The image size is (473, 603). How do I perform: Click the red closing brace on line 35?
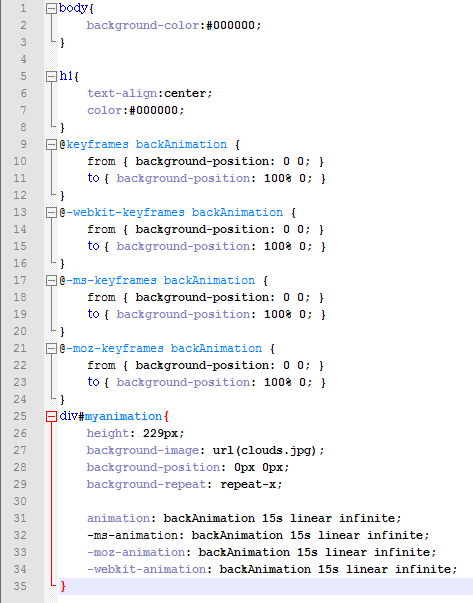pos(63,586)
